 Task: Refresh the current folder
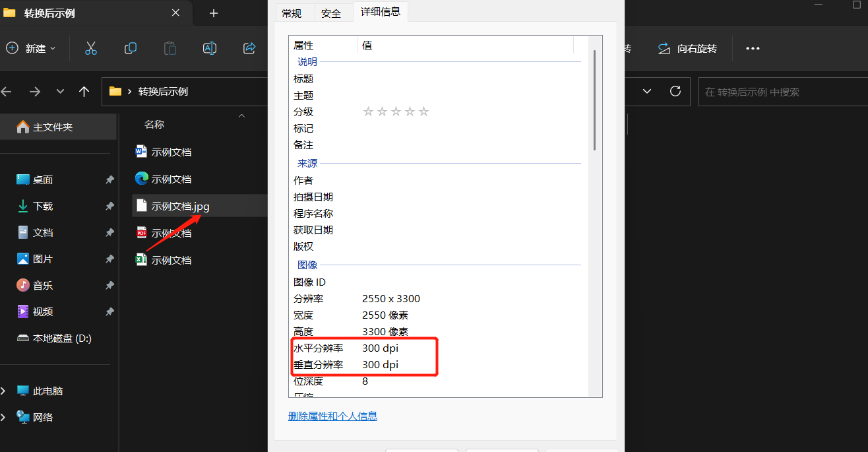coord(675,91)
